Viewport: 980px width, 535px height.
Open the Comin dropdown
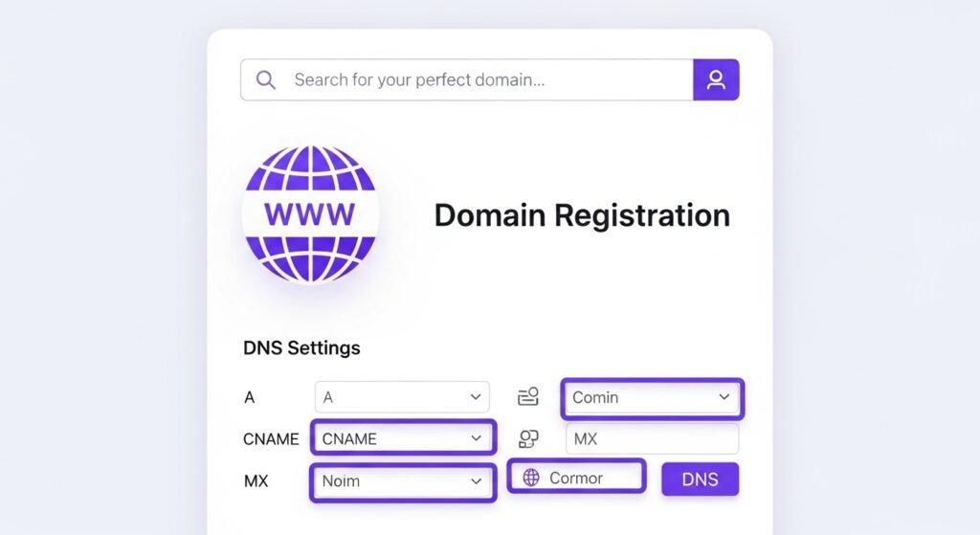click(651, 397)
